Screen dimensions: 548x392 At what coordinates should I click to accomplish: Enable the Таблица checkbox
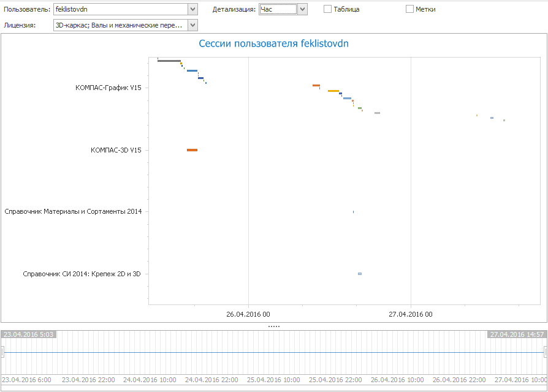coord(328,9)
